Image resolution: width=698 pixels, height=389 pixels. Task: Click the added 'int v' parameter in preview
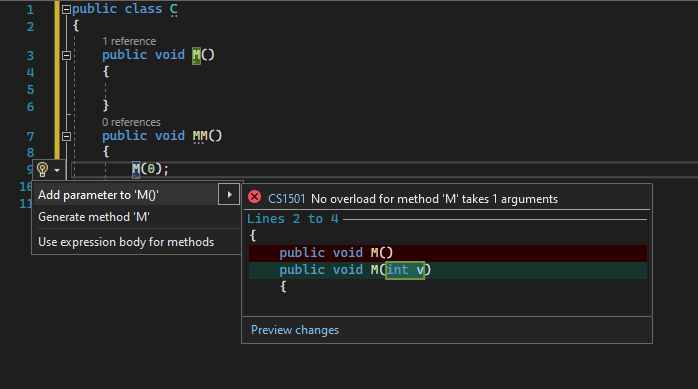coord(405,270)
